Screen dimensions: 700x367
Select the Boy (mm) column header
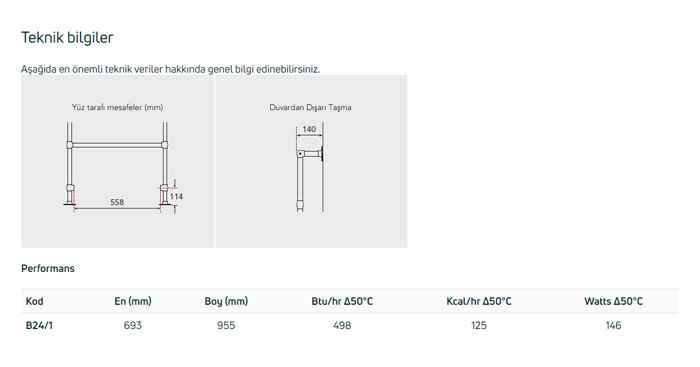226,301
